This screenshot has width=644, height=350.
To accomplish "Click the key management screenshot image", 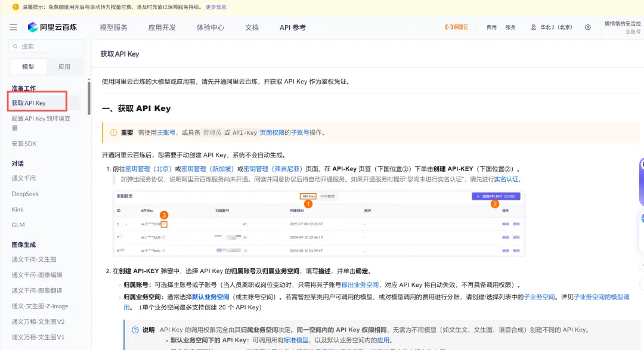I will [318, 224].
